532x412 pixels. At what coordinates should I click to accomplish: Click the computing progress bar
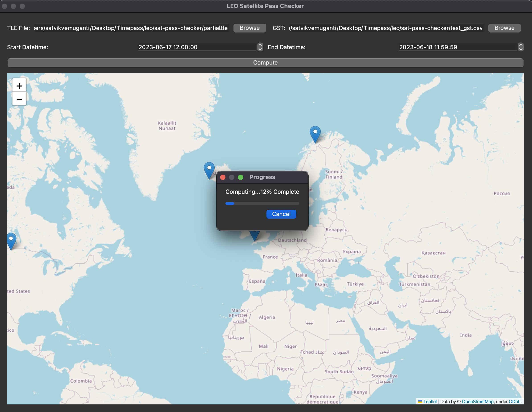(x=262, y=204)
